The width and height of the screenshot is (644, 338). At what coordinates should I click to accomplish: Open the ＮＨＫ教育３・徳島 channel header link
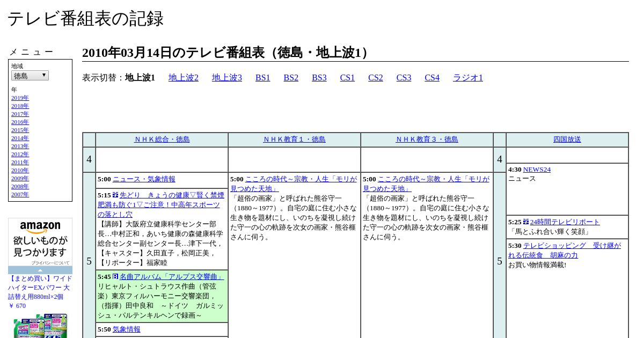(x=427, y=139)
